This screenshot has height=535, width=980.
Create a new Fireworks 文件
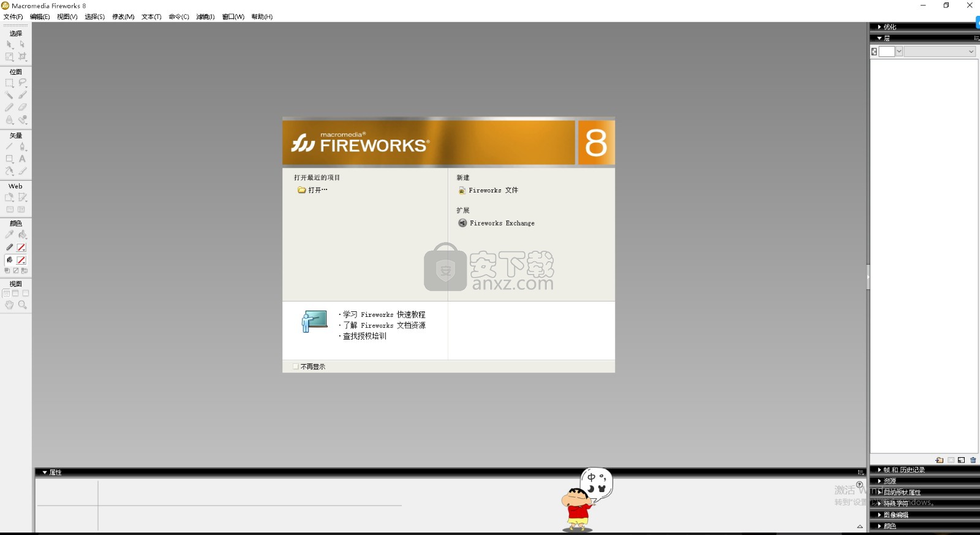coord(488,191)
